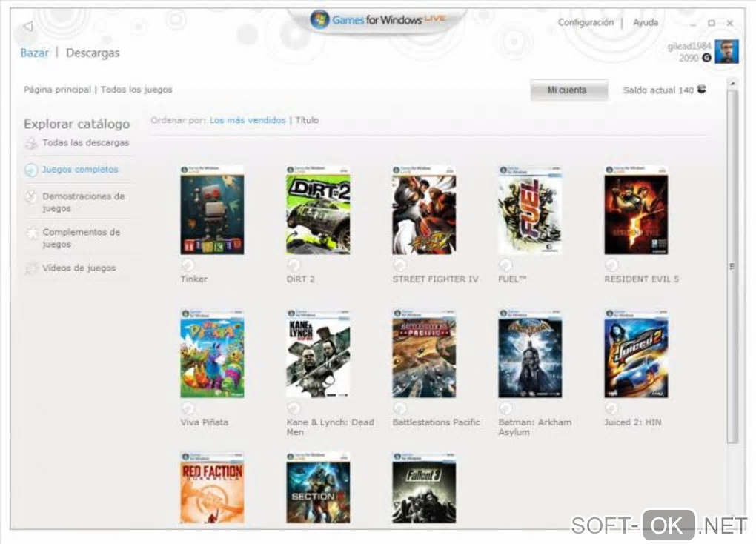Click the Vídeos de juegos icon
Image resolution: width=756 pixels, height=544 pixels.
tap(31, 268)
